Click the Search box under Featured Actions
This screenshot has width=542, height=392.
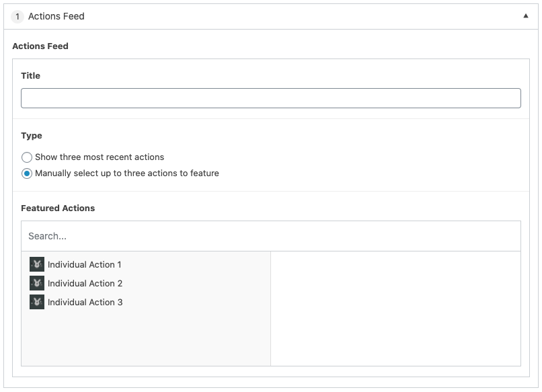pyautogui.click(x=270, y=236)
